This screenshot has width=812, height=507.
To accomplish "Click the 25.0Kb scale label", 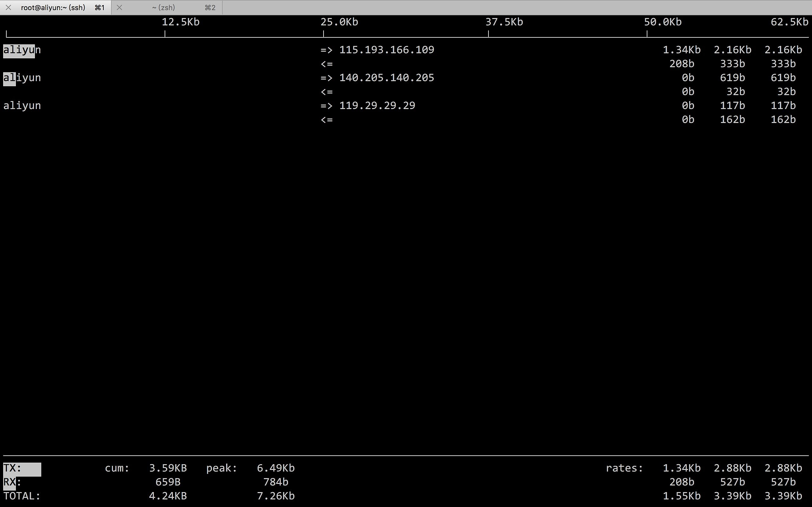I will [x=339, y=22].
